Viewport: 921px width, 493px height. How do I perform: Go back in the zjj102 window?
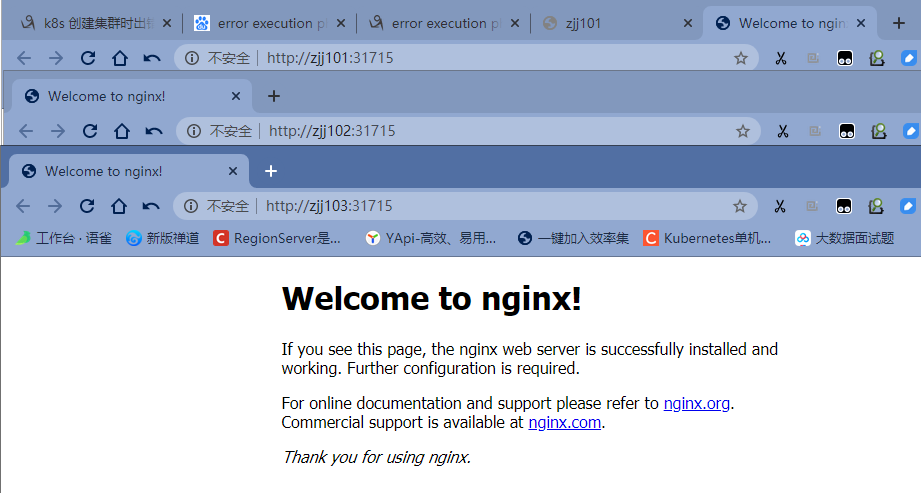point(25,130)
